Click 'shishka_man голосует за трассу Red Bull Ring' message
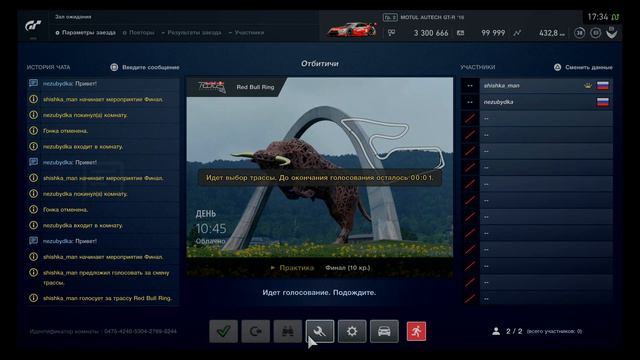The width and height of the screenshot is (640, 360). (107, 298)
